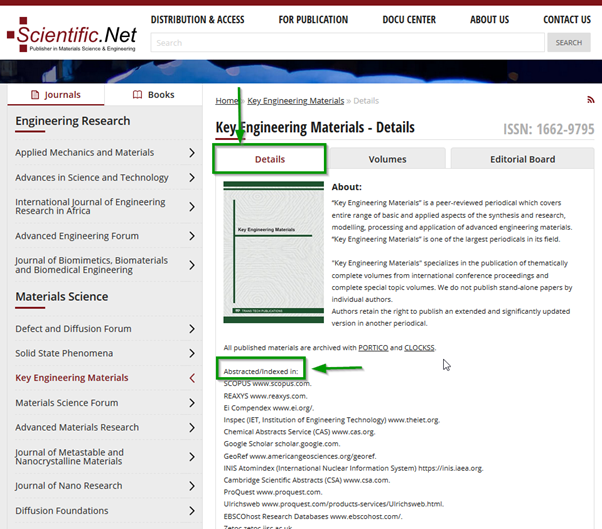Expand Advanced Materials Research chevron

tap(192, 427)
